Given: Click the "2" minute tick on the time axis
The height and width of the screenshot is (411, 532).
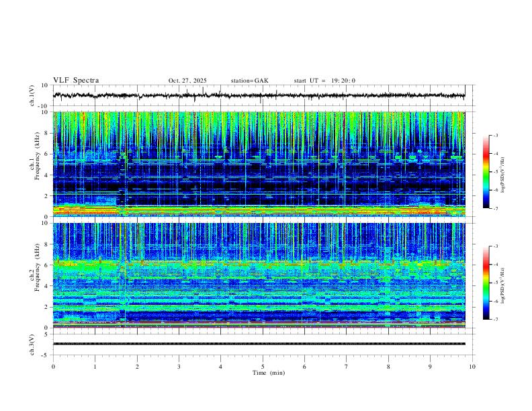Looking at the screenshot, I should 137,367.
